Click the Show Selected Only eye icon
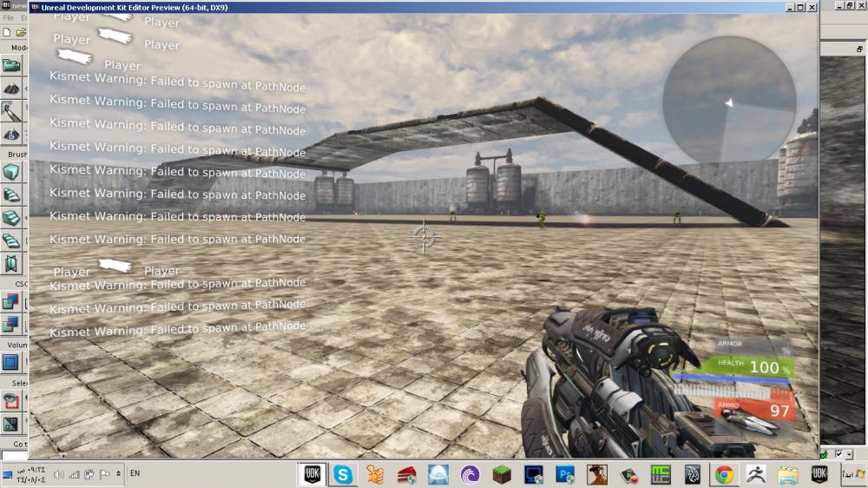 [10, 400]
